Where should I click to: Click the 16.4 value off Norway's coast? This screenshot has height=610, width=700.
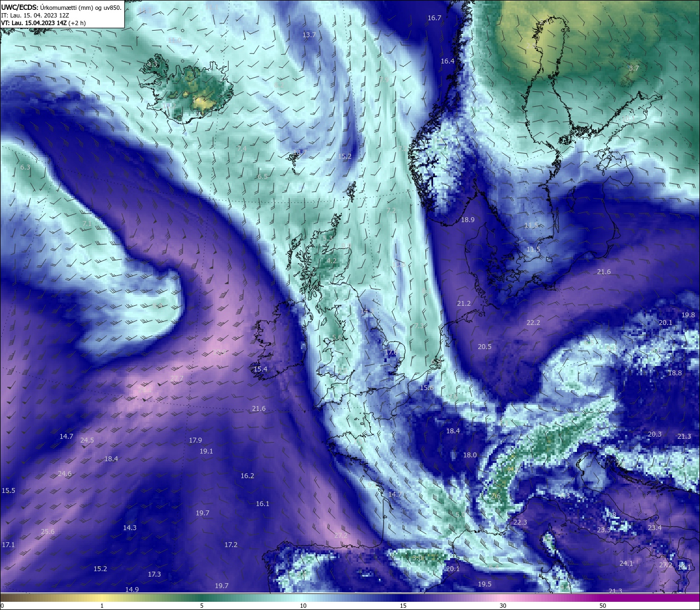coord(447,61)
